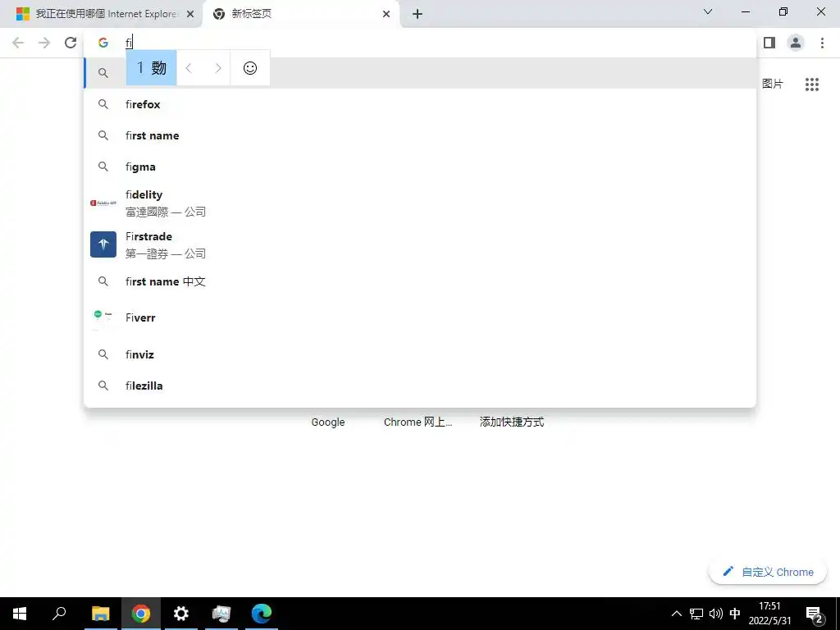Reload the current page
The height and width of the screenshot is (630, 840).
(x=71, y=43)
